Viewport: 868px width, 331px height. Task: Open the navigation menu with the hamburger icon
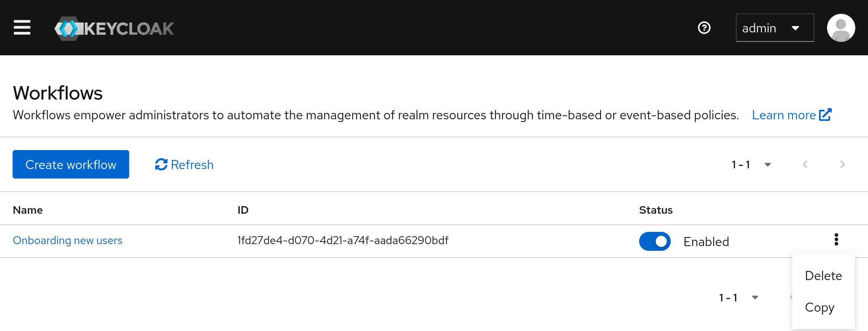(x=22, y=28)
